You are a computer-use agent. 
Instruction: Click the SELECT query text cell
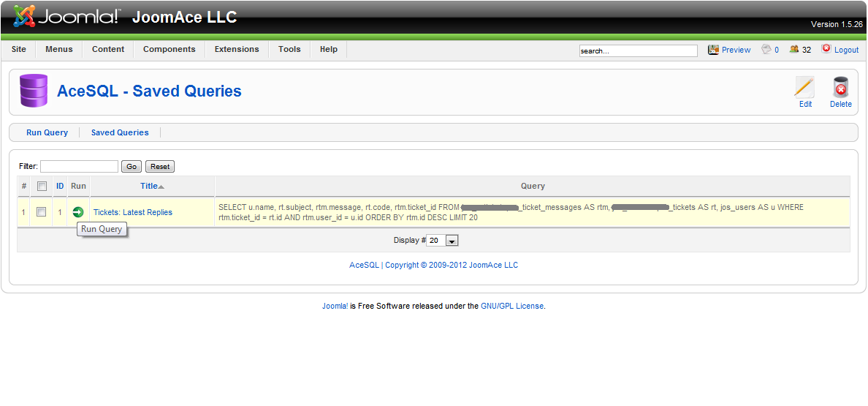532,212
